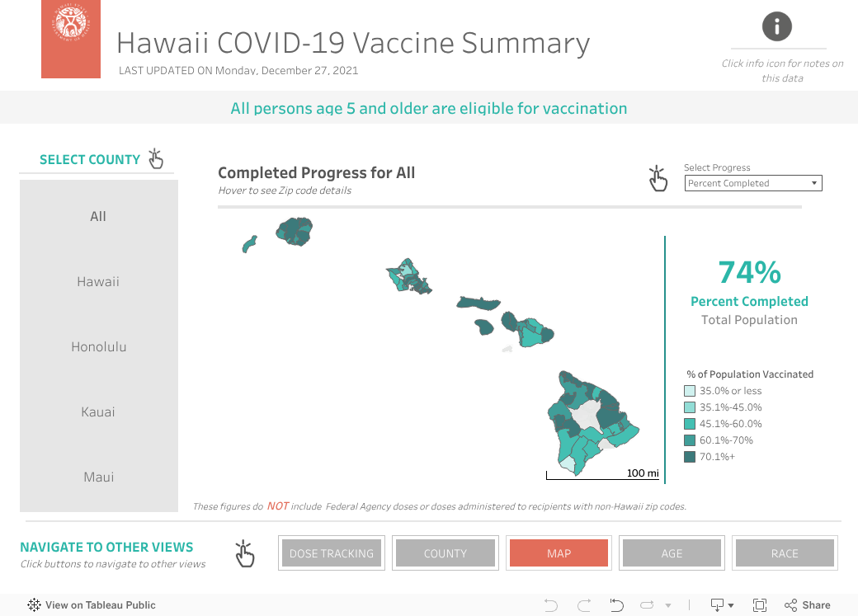This screenshot has height=616, width=858.
Task: Open the Select Progress dropdown
Action: 753,183
